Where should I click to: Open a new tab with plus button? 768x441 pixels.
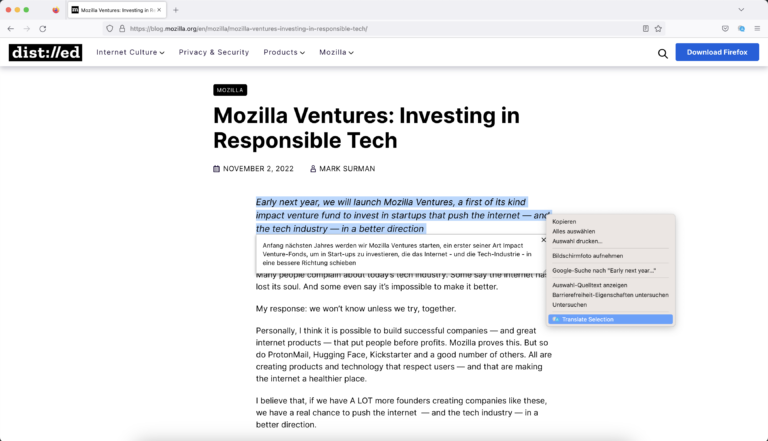176,10
